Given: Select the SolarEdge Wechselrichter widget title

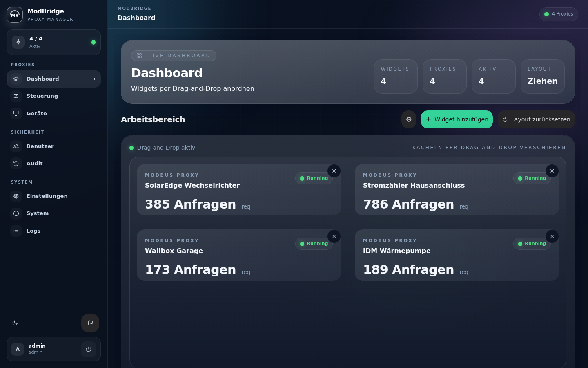Looking at the screenshot, I should tap(192, 185).
